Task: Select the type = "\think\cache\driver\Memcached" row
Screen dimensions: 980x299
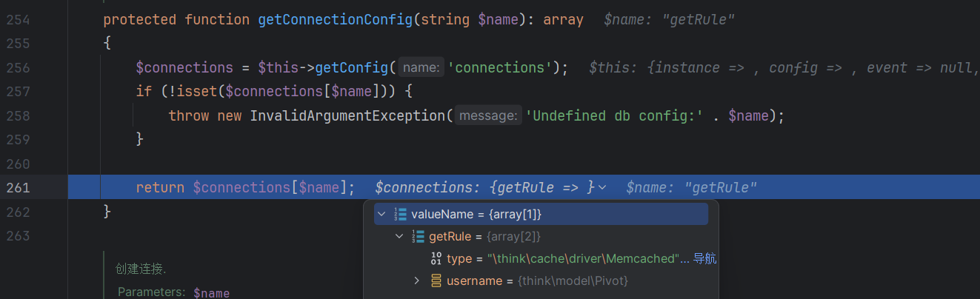Action: 546,258
